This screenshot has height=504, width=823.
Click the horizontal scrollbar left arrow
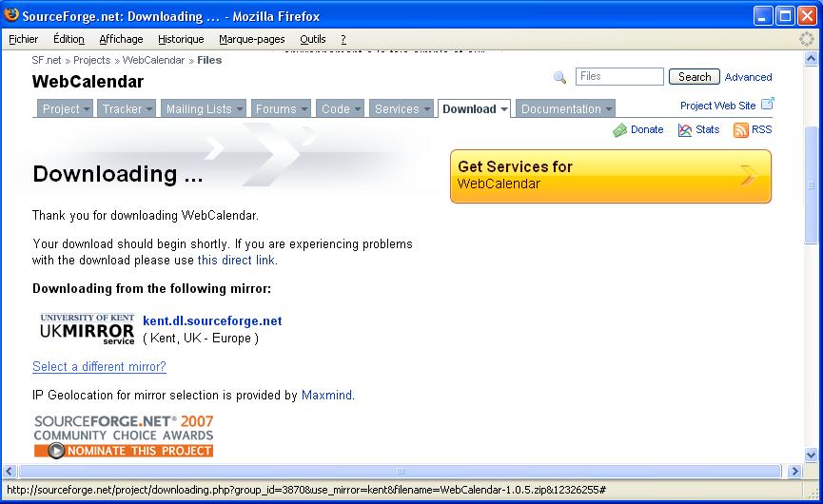click(10, 471)
